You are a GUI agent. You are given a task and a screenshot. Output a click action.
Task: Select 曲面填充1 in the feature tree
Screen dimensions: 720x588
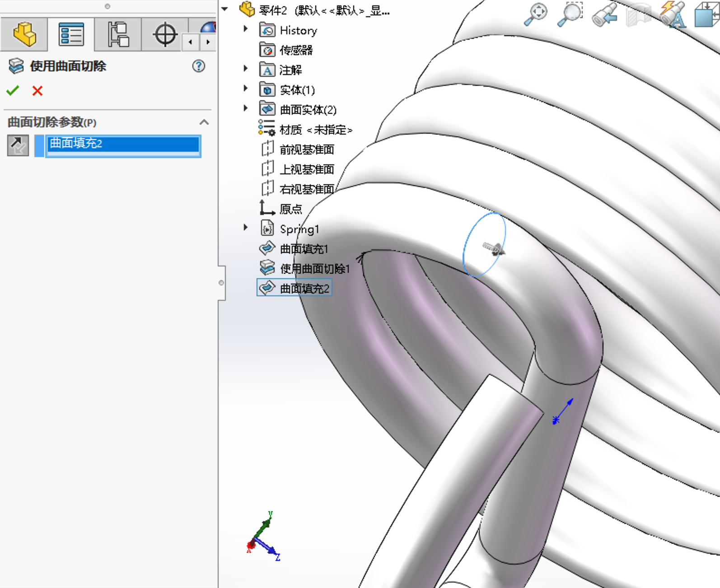pos(304,249)
